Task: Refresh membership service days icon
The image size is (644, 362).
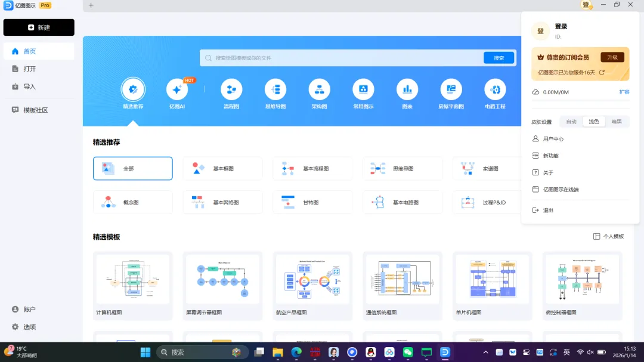Action: 602,72
